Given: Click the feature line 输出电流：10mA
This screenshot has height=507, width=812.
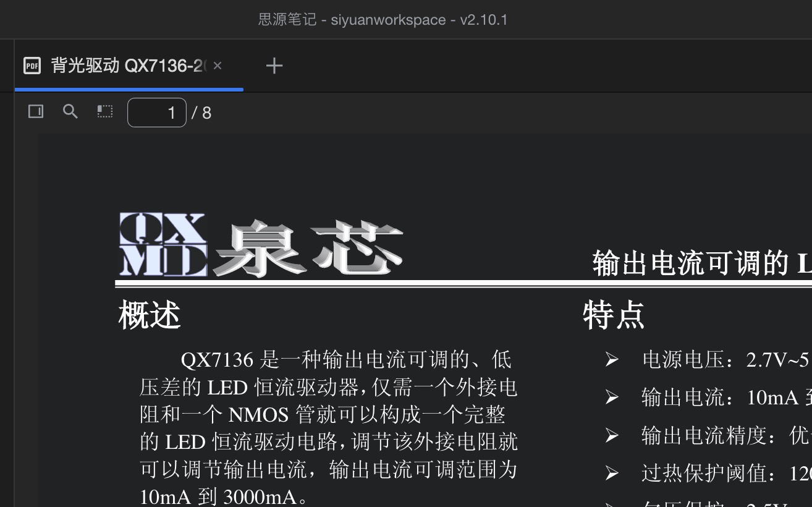Looking at the screenshot, I should coord(727,398).
